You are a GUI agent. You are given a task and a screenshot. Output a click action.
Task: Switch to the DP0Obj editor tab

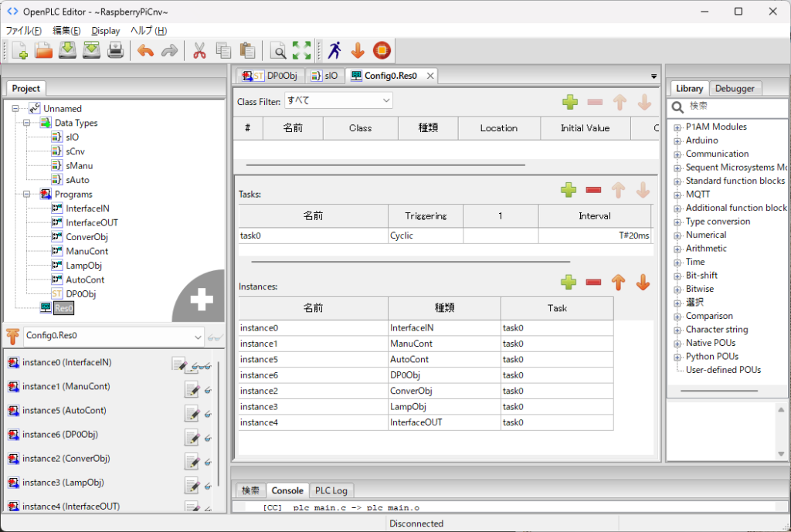click(271, 76)
